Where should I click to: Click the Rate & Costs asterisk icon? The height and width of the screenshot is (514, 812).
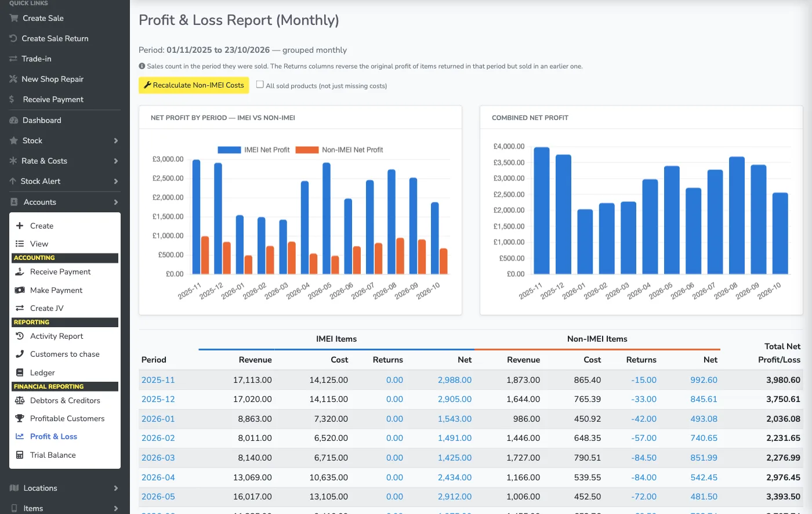pyautogui.click(x=13, y=161)
